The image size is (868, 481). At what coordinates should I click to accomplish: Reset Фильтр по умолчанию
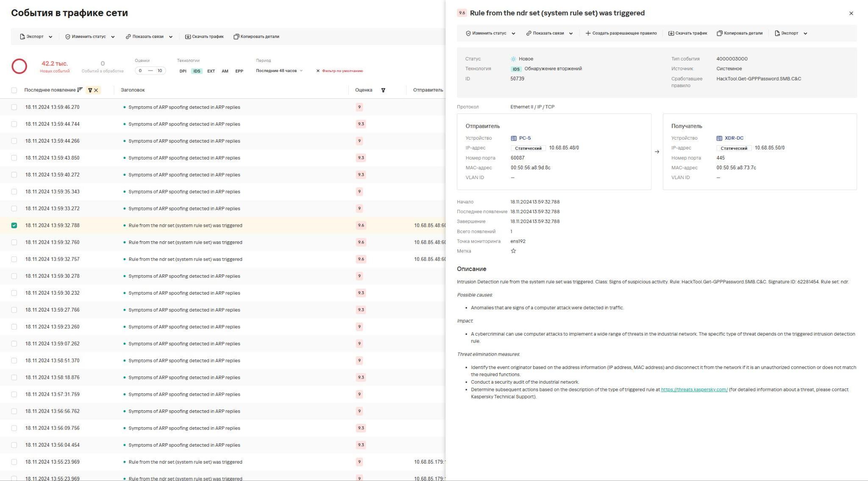339,71
